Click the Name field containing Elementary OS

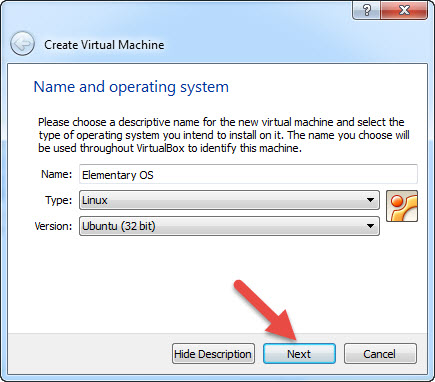pyautogui.click(x=248, y=174)
